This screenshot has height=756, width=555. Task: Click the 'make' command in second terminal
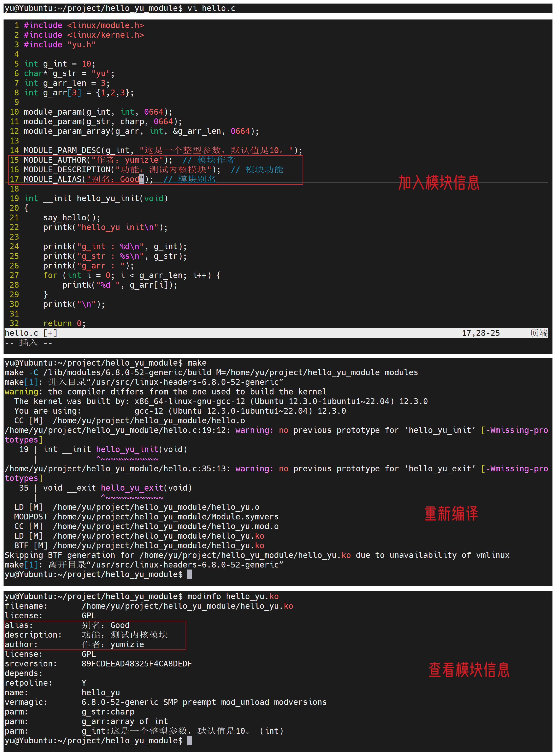click(196, 363)
